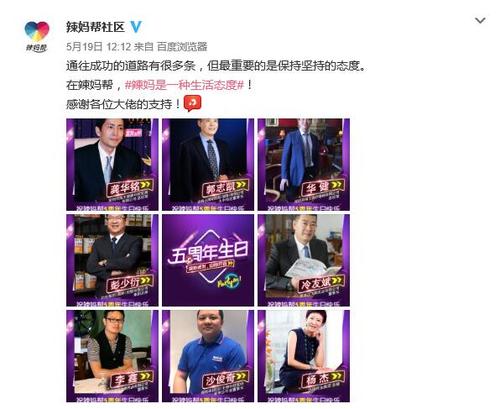
Task: Open the post timestamp 5月19日 12:12
Action: (99, 46)
